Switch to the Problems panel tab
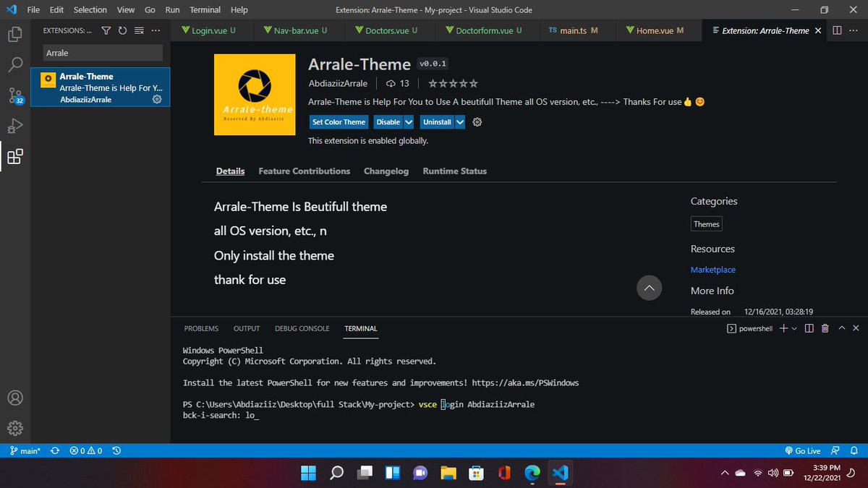Image resolution: width=868 pixels, height=488 pixels. pyautogui.click(x=201, y=328)
